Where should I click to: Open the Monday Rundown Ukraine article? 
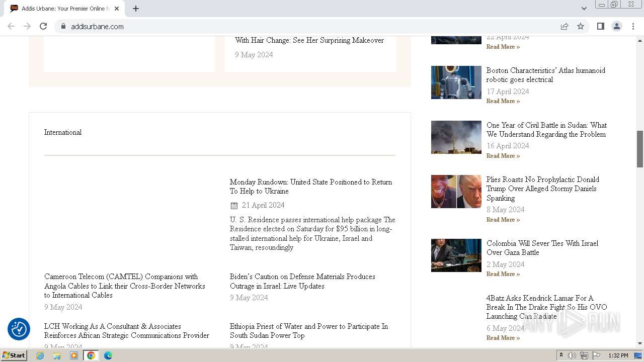point(311,187)
